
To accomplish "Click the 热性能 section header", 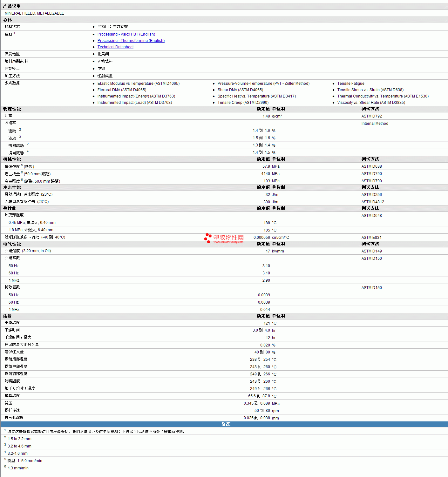I will (10, 208).
